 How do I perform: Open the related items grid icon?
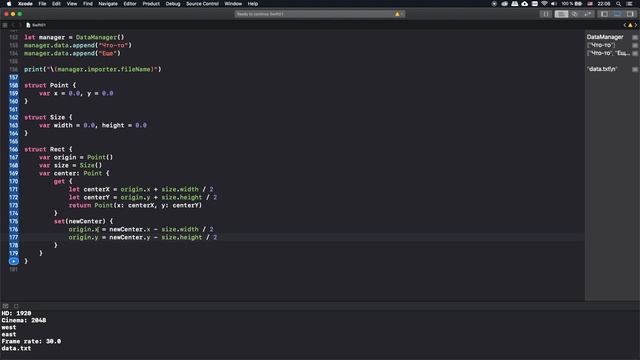point(5,25)
